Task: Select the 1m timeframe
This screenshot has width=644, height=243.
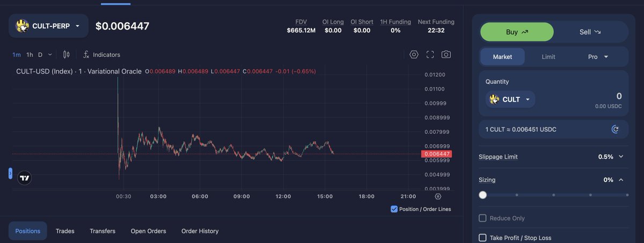Action: [17, 54]
